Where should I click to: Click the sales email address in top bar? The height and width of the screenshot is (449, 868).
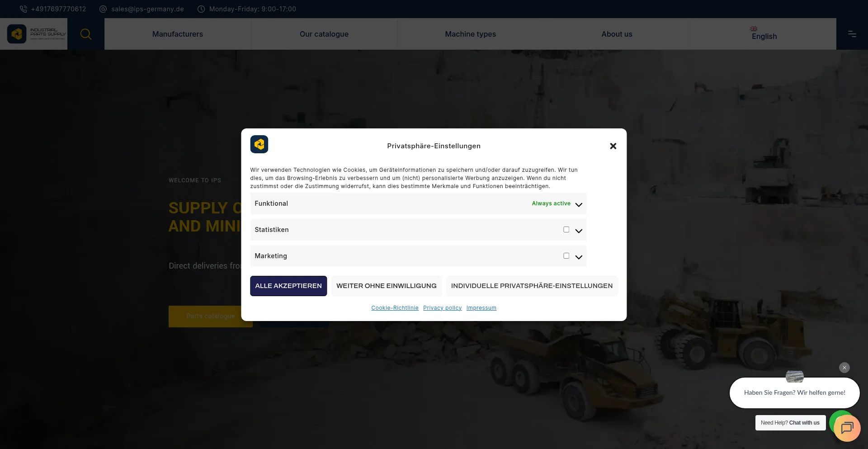[147, 9]
